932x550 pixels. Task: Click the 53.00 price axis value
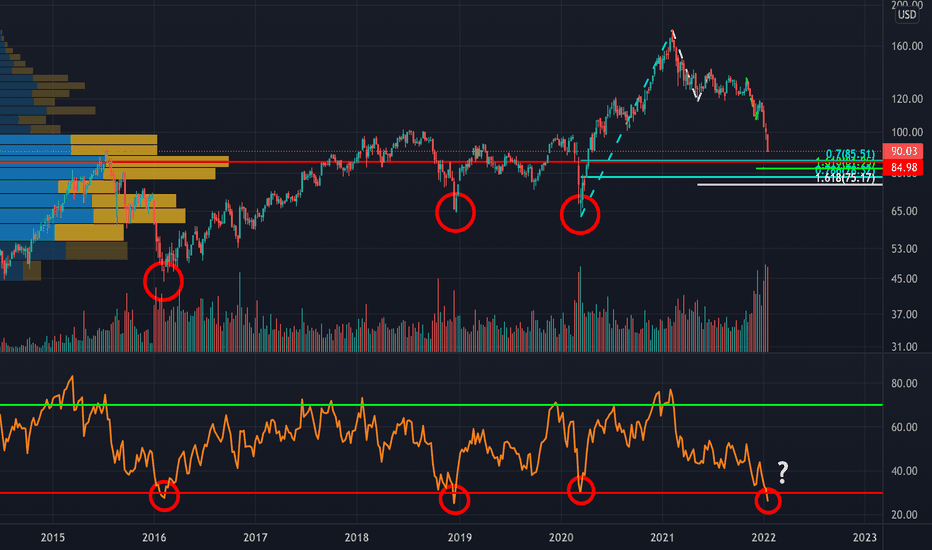[904, 249]
